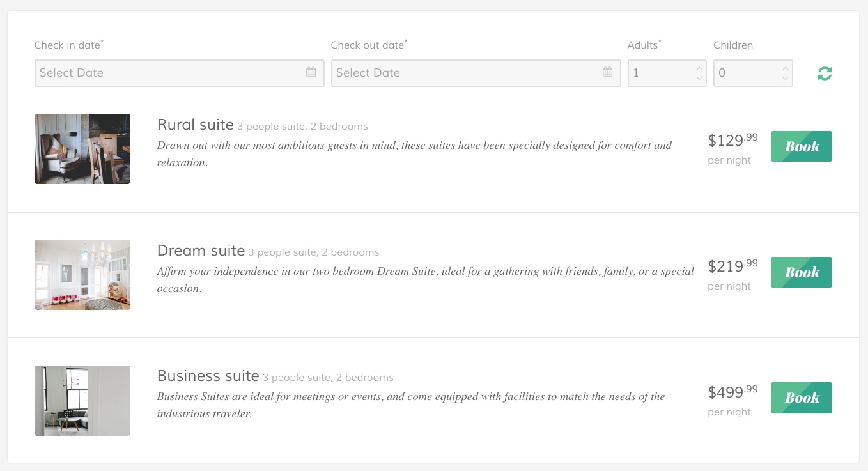
Task: Focus the Children number field
Action: [745, 73]
